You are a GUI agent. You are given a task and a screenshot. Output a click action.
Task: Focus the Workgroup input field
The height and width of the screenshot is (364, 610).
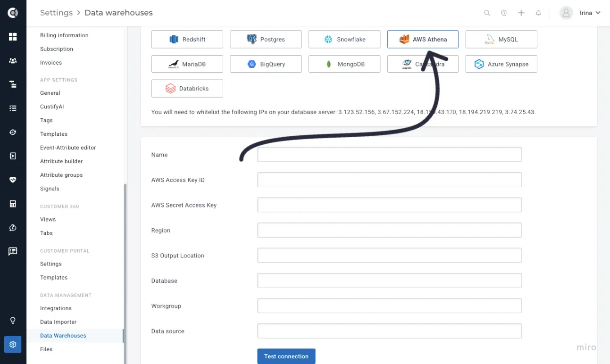(x=390, y=306)
